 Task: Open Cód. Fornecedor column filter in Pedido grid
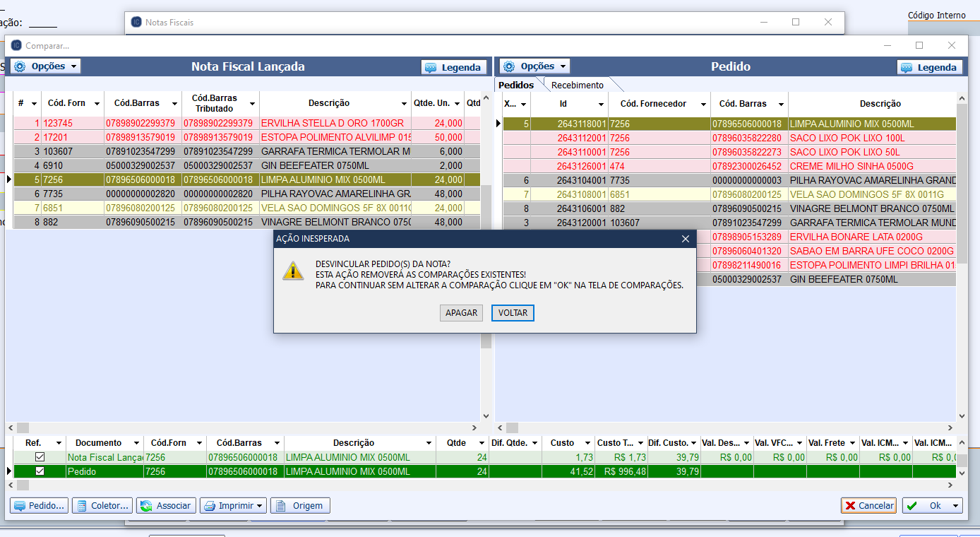pos(703,105)
